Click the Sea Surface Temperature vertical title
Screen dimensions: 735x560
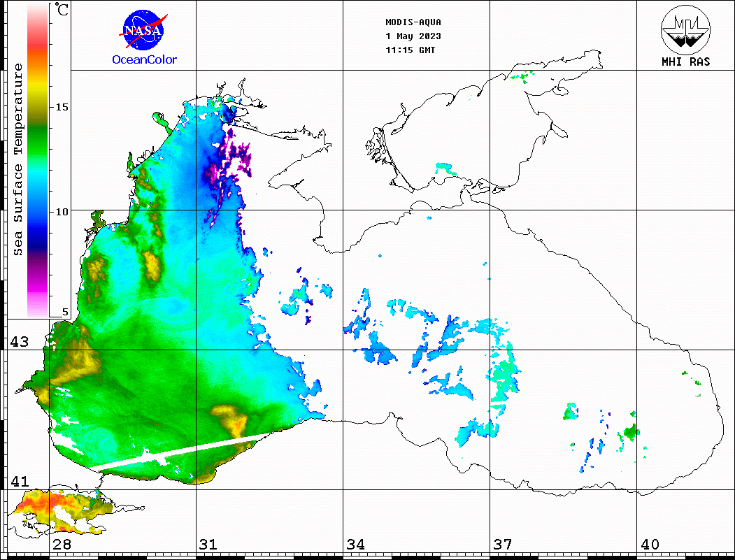click(17, 160)
